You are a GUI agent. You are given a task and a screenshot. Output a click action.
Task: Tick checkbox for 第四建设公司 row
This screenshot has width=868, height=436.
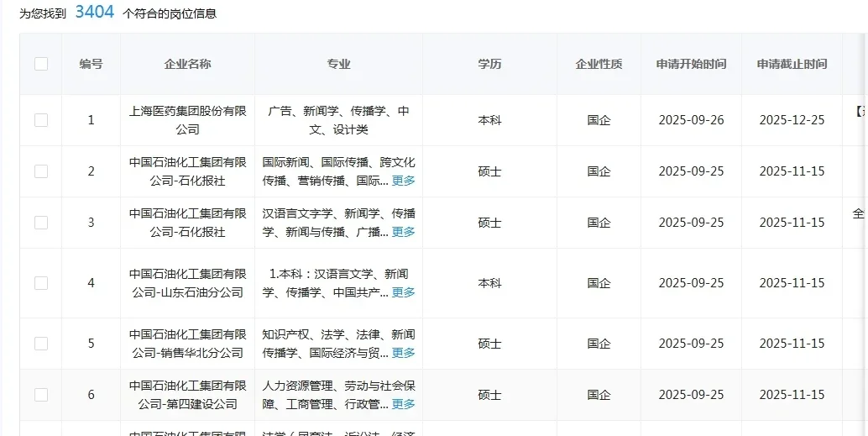click(41, 395)
